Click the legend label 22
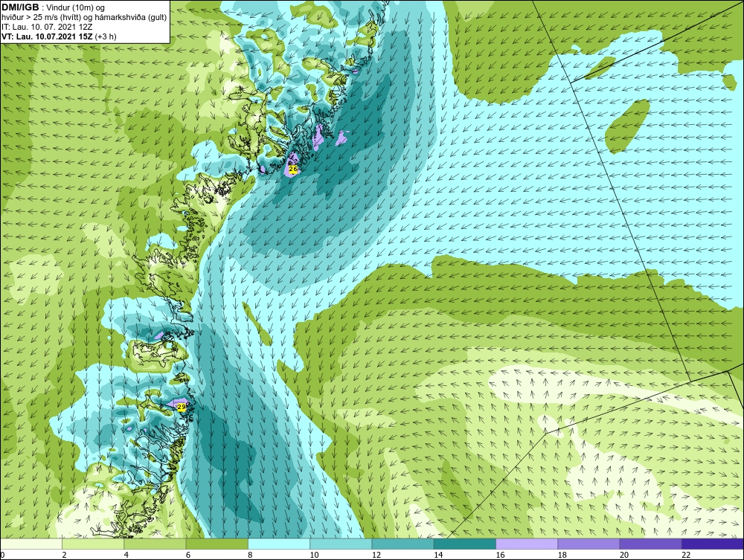The height and width of the screenshot is (560, 744). 686,556
